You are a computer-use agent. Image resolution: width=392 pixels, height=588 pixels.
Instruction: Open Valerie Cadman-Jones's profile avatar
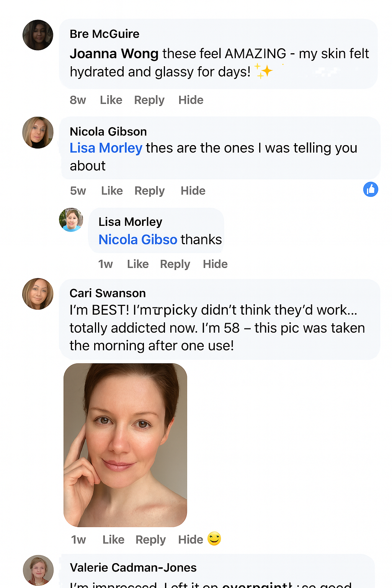(38, 570)
